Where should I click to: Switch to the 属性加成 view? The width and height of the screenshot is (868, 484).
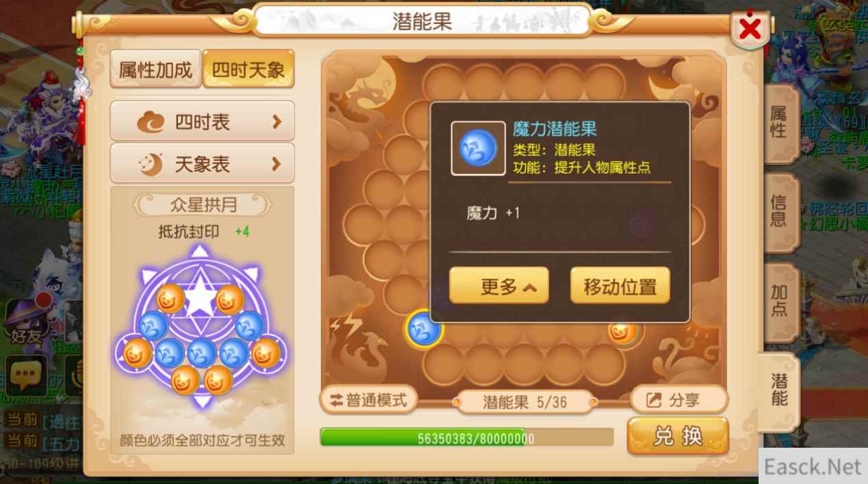(x=156, y=70)
